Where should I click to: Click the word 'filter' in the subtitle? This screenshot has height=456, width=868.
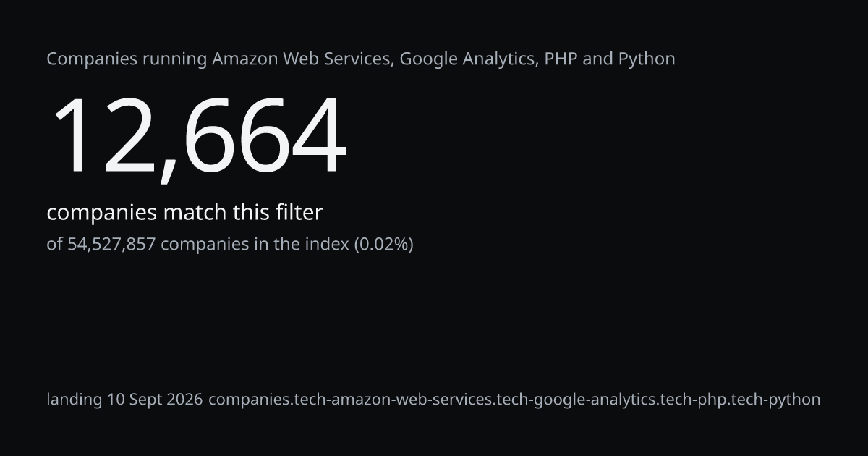(x=298, y=213)
